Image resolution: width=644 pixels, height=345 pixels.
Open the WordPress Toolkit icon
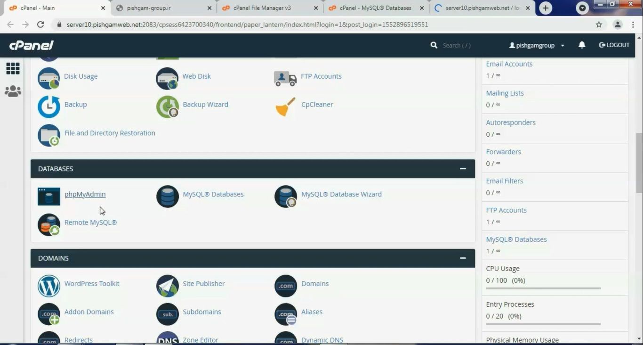pos(49,286)
